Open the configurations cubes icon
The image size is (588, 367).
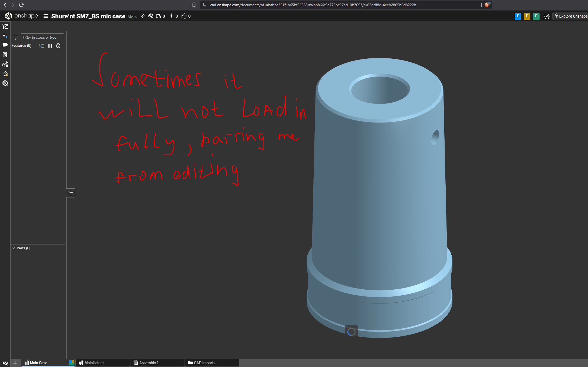5,64
